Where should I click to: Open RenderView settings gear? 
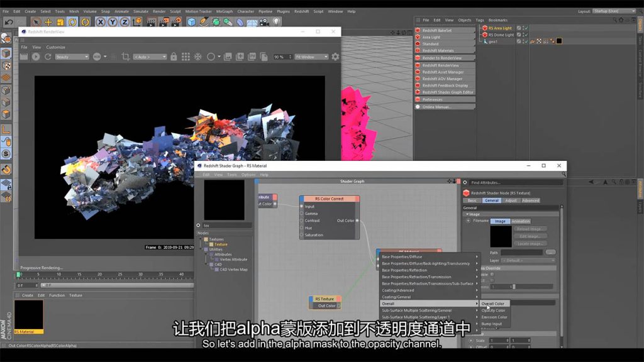tap(336, 57)
